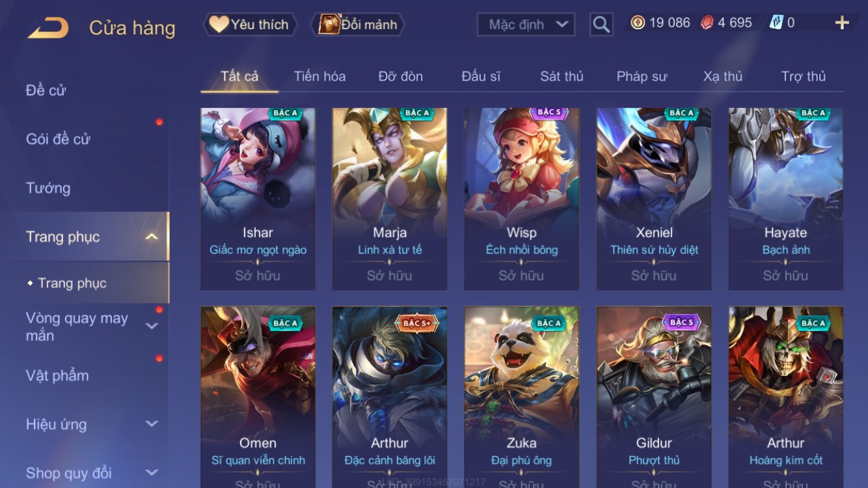Select the Xeniel Thiên sứ hủy diệt skin
This screenshot has width=868, height=488.
click(x=654, y=198)
